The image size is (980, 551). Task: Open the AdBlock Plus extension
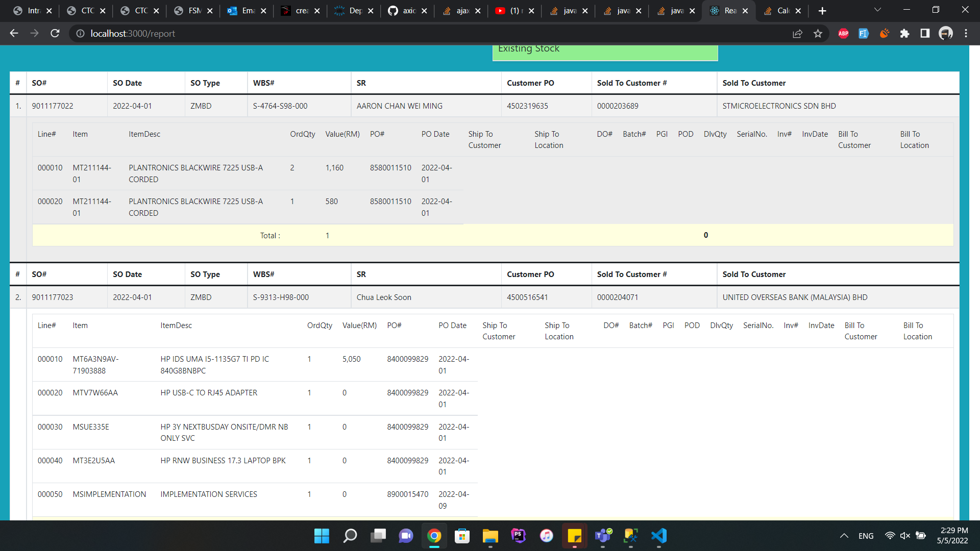(x=843, y=33)
